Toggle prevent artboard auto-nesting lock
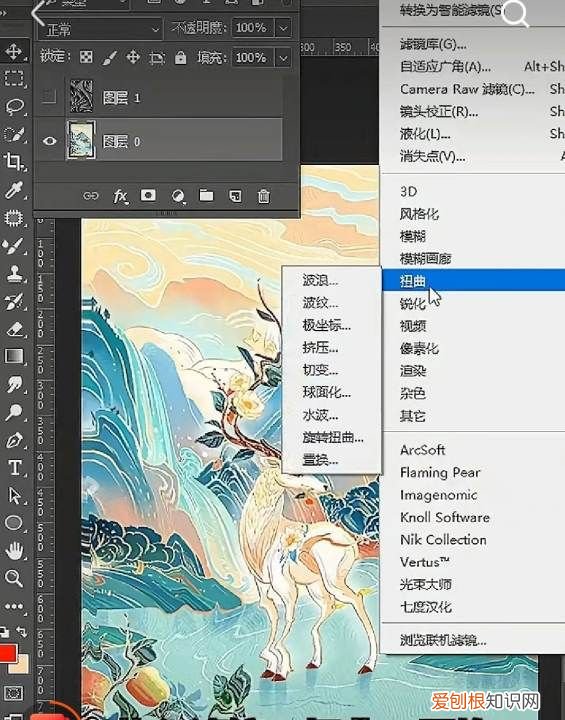The image size is (565, 720). [x=157, y=58]
